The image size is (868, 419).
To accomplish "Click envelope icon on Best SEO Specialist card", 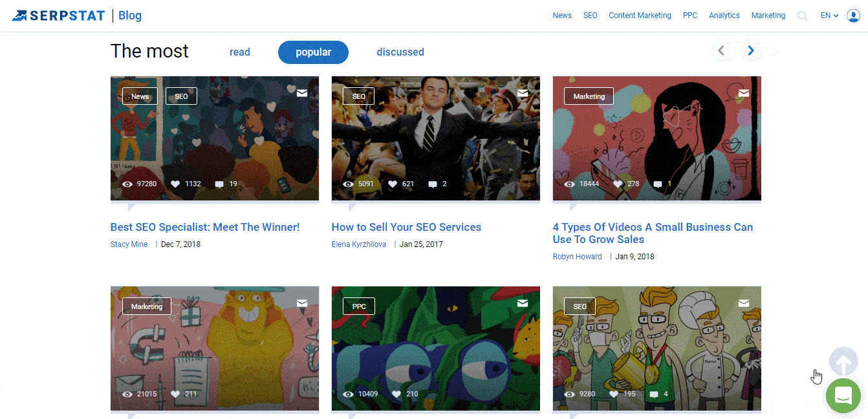I will tap(301, 93).
